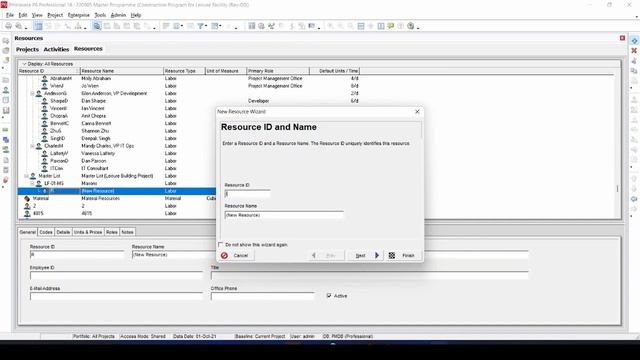Click the Resources person icon in left sidebar

[x=6, y=90]
